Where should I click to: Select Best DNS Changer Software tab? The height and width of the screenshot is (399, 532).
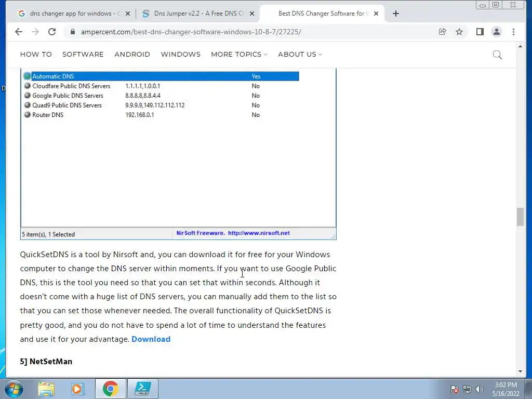[x=321, y=14]
